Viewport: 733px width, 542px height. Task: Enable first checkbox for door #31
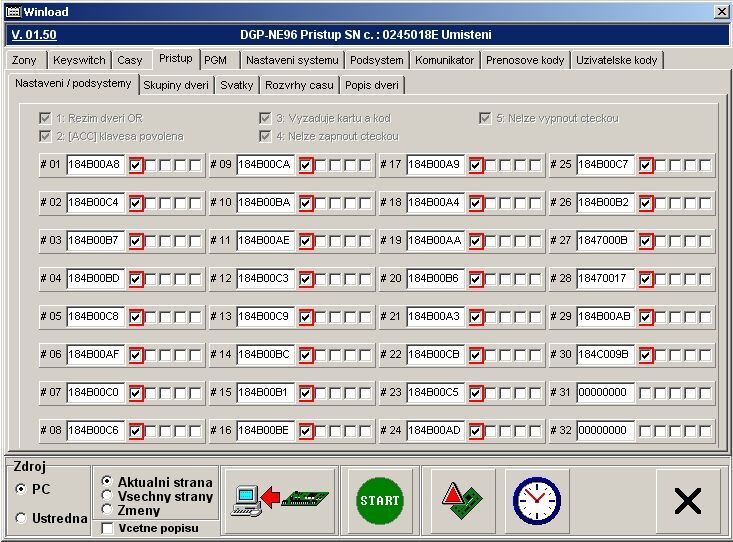646,393
